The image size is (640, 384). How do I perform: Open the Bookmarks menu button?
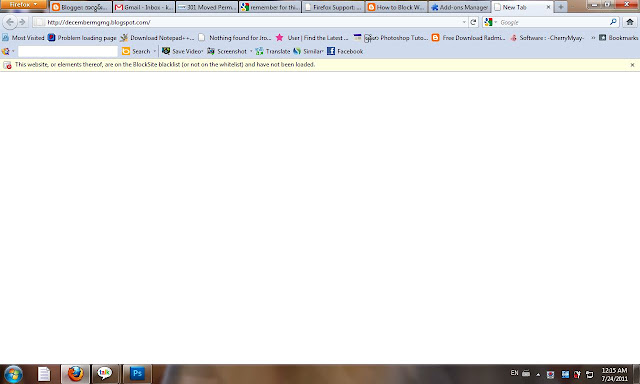click(x=618, y=38)
